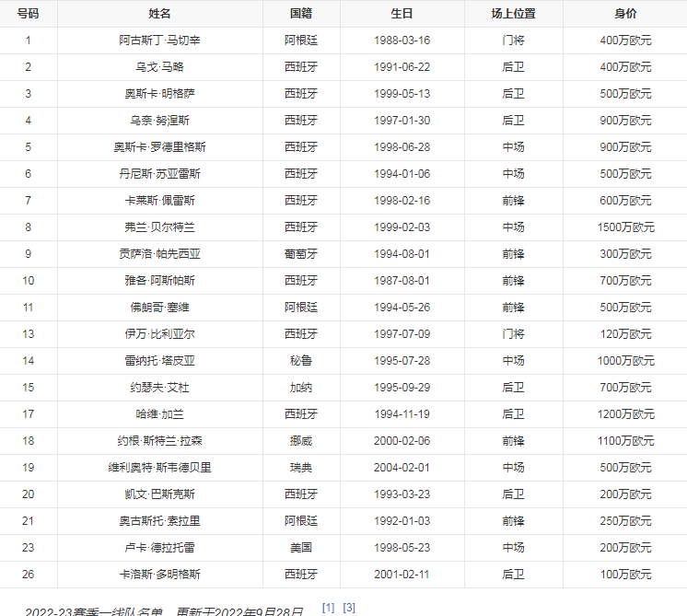The image size is (687, 616).
Task: Open the 挪威 nationality entry
Action: click(301, 441)
